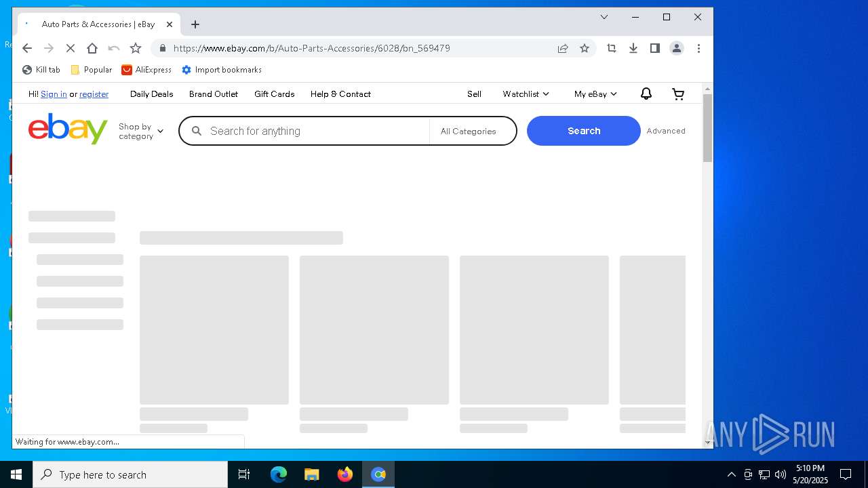Viewport: 868px width, 488px height.
Task: Click the undo arrow icon in toolbar
Action: [114, 48]
